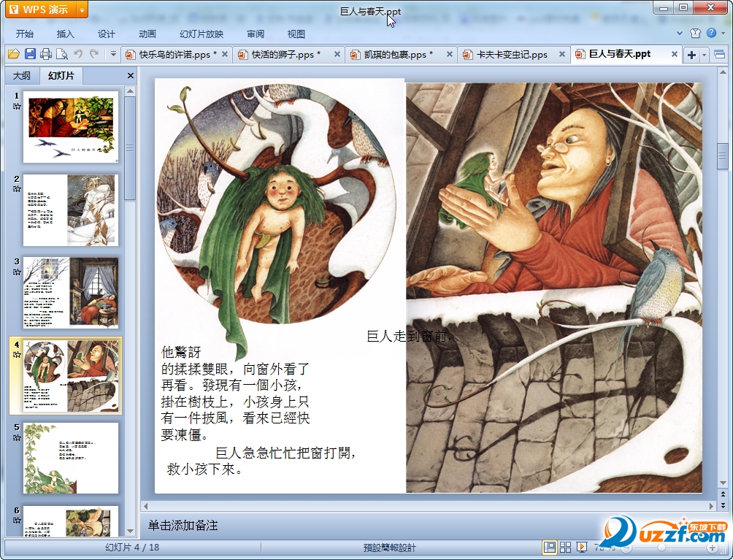Click the animation star icon under slide 2
Screen dimensions: 733x560
click(x=17, y=189)
